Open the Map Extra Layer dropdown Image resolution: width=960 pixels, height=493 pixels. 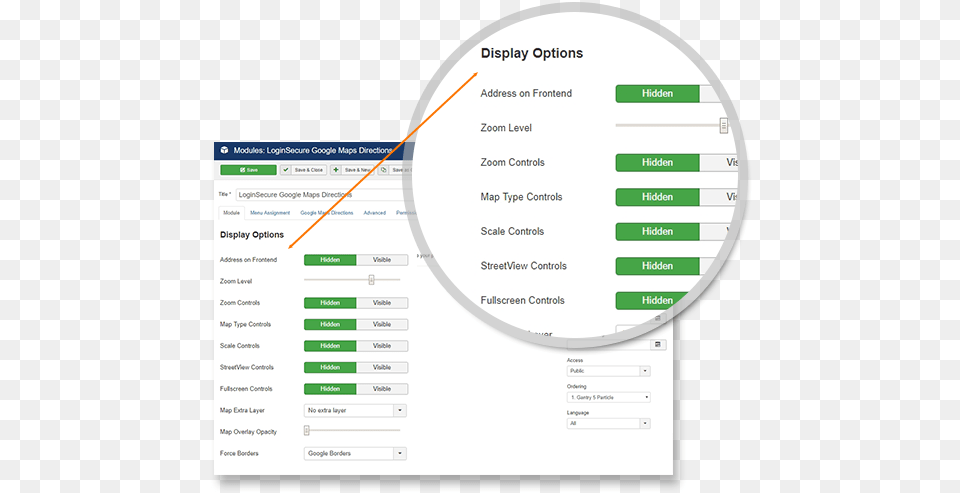coord(355,410)
